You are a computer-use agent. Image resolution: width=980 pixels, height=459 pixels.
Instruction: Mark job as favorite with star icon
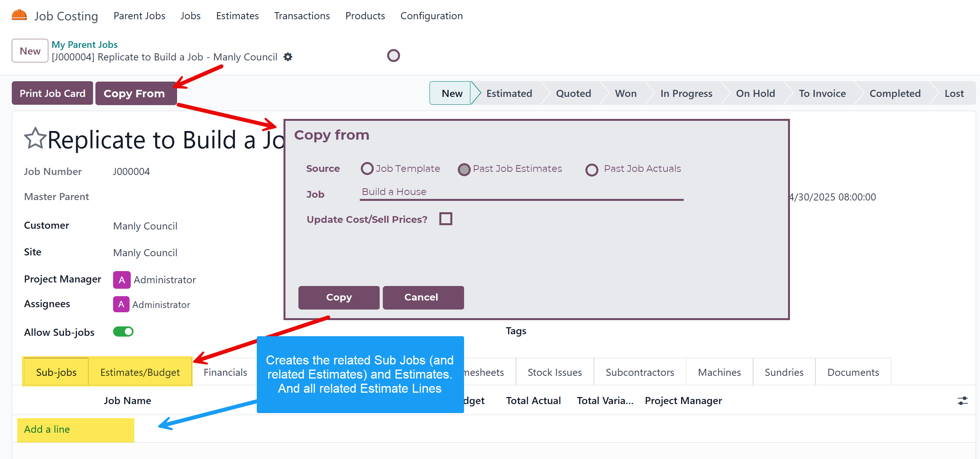click(35, 138)
